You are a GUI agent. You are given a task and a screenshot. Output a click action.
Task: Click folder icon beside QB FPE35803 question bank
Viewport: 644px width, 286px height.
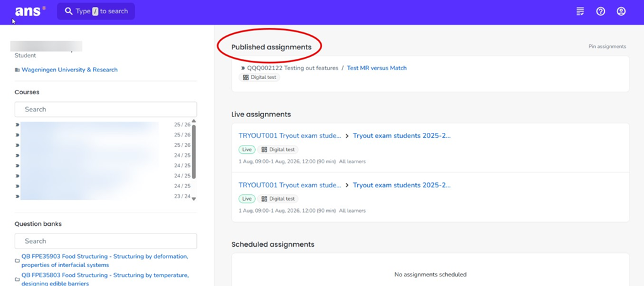pos(17,279)
